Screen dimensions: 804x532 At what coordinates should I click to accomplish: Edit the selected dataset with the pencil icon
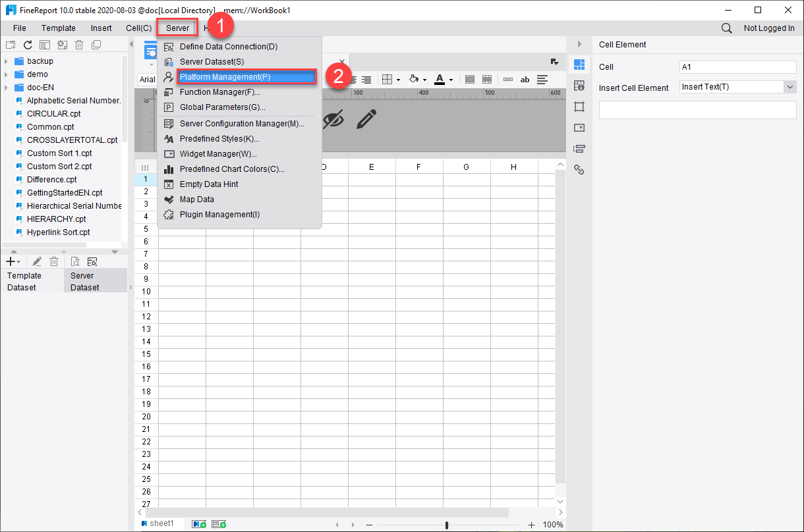(x=36, y=261)
